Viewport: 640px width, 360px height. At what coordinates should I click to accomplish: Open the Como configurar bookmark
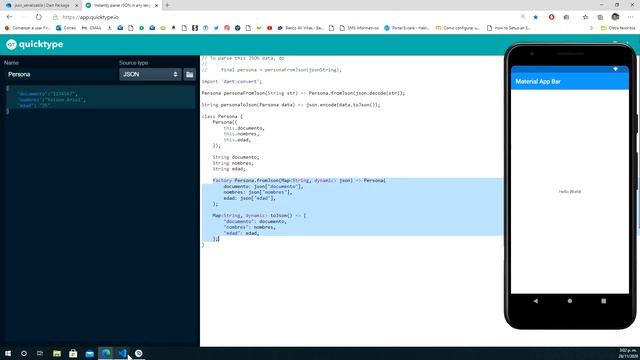[457, 28]
